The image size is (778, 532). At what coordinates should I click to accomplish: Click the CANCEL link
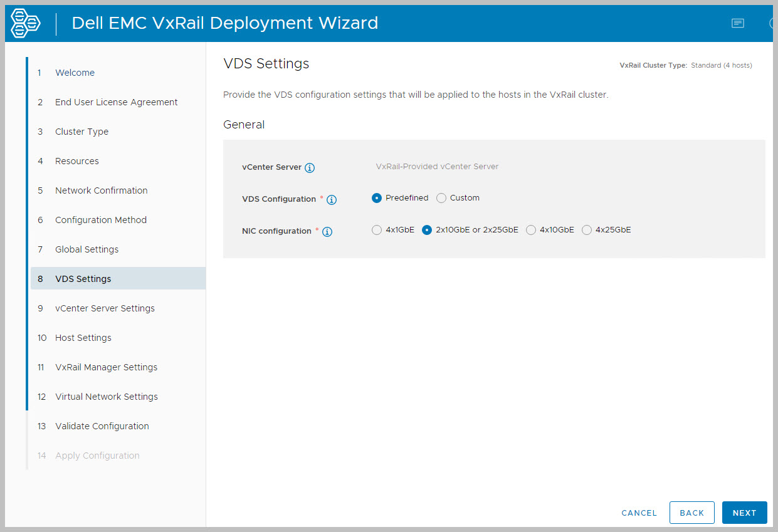[639, 513]
